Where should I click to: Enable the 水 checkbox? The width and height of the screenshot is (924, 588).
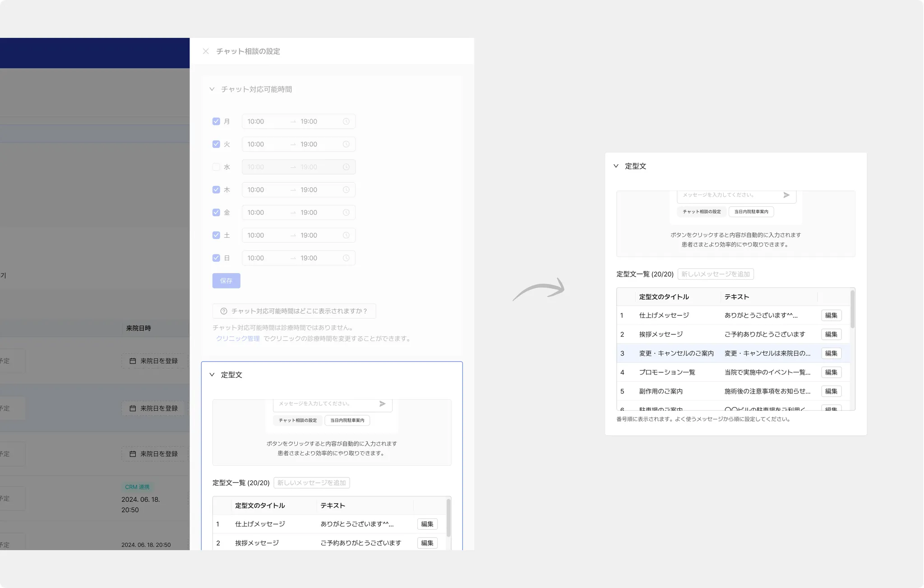click(x=216, y=167)
